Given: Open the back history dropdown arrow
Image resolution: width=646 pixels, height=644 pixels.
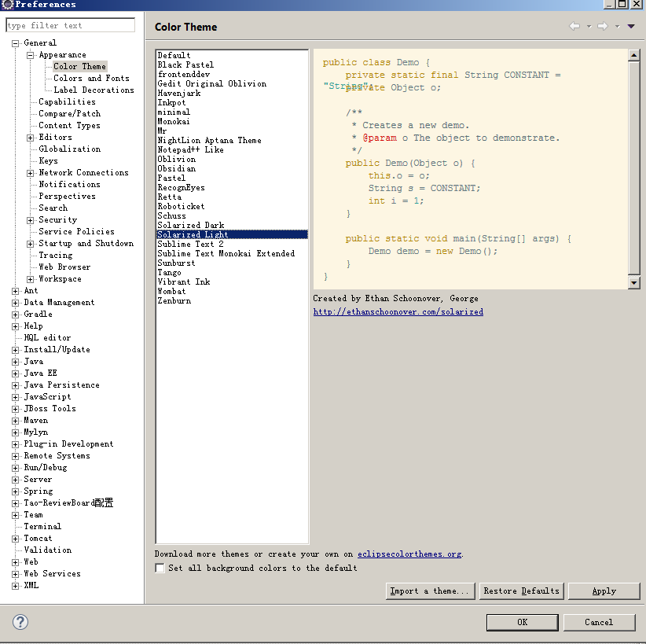Looking at the screenshot, I should (588, 27).
